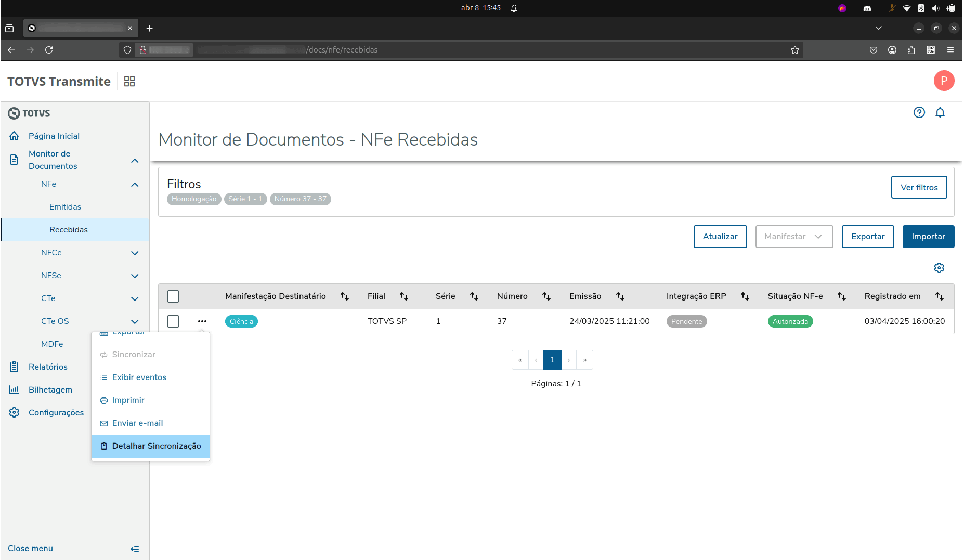
Task: Sort by Filial column
Action: tap(404, 296)
